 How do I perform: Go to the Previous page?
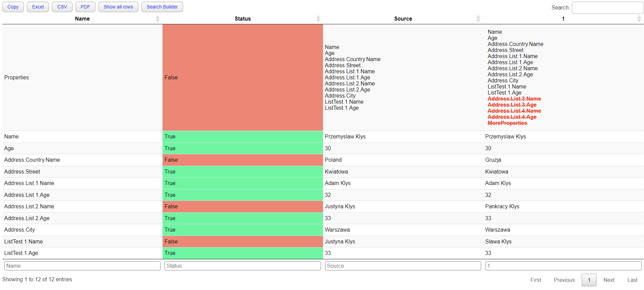[x=564, y=280]
